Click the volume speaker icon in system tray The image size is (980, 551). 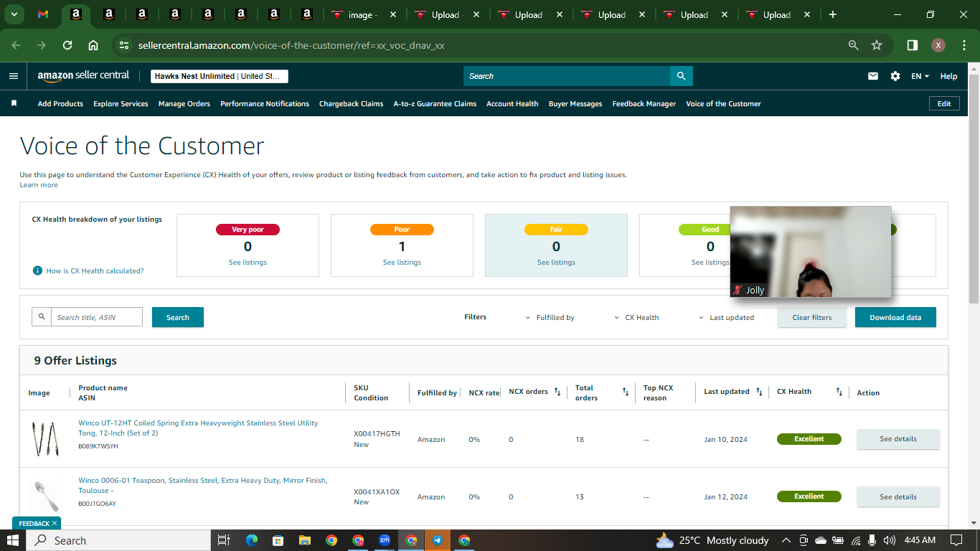pos(890,540)
